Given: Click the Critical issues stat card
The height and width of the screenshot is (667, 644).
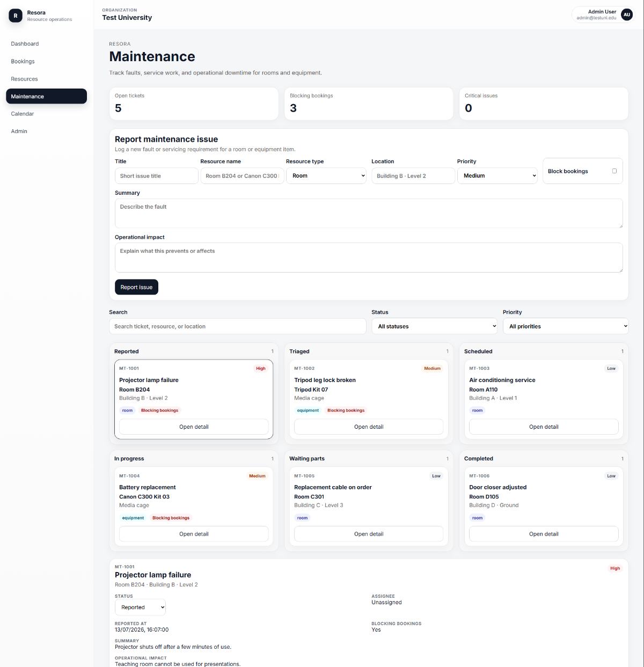Looking at the screenshot, I should (x=544, y=104).
